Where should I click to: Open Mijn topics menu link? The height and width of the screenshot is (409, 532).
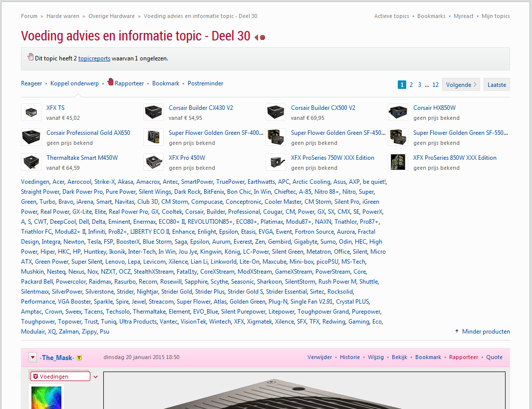(x=496, y=16)
